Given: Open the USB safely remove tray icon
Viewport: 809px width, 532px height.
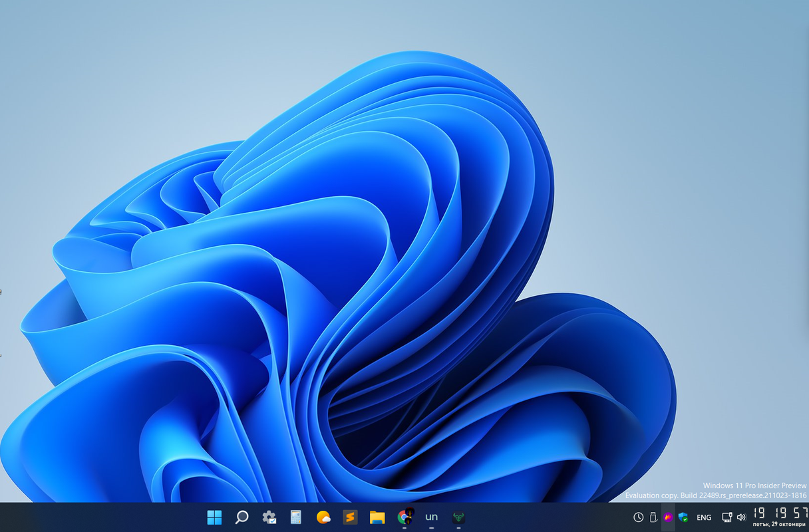Looking at the screenshot, I should (653, 517).
